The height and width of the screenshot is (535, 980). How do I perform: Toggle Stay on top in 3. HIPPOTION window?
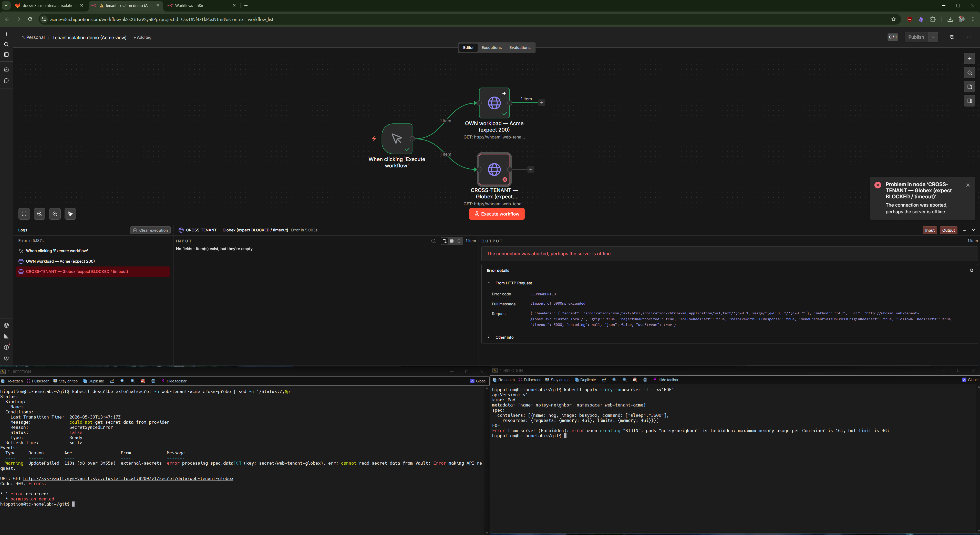(x=65, y=381)
